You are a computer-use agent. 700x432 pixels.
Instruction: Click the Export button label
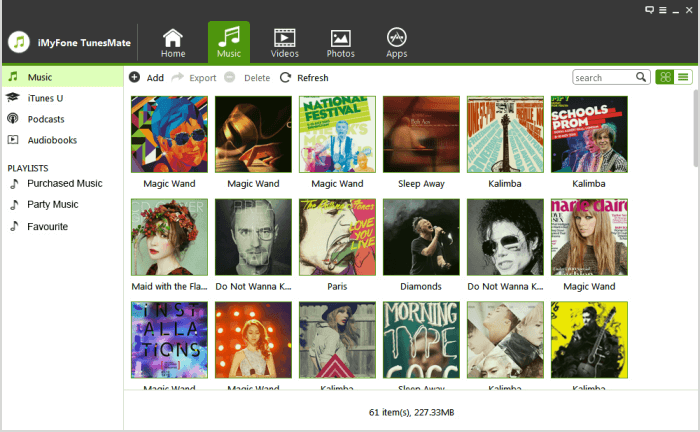(x=202, y=78)
